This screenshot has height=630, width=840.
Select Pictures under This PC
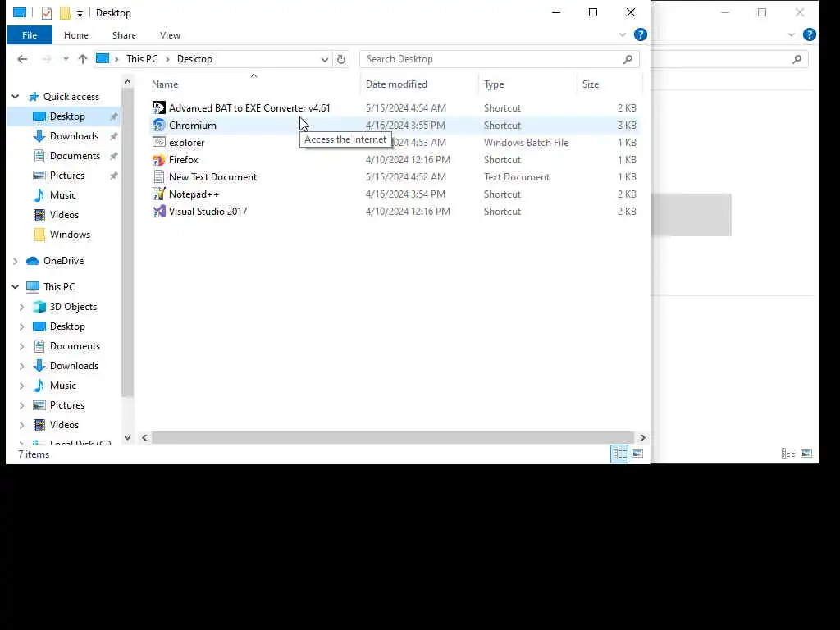(x=67, y=405)
